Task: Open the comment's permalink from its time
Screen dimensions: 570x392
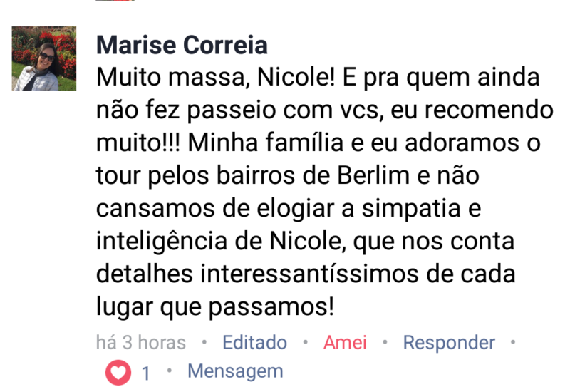Action: pos(141,342)
